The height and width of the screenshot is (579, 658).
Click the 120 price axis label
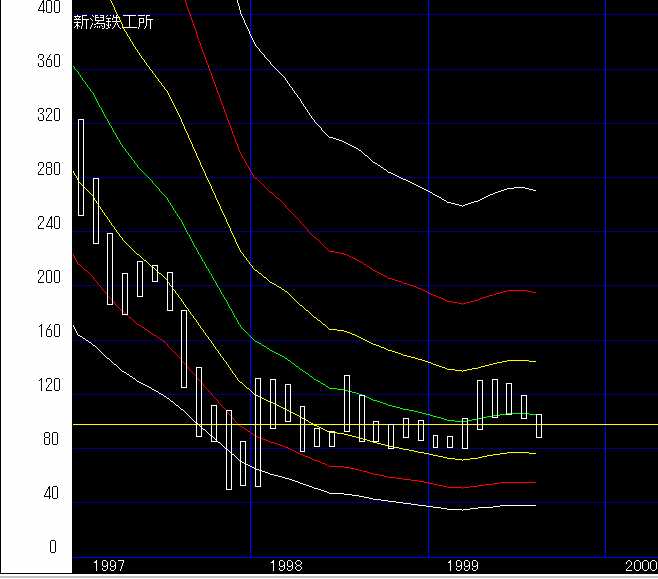click(x=20, y=386)
